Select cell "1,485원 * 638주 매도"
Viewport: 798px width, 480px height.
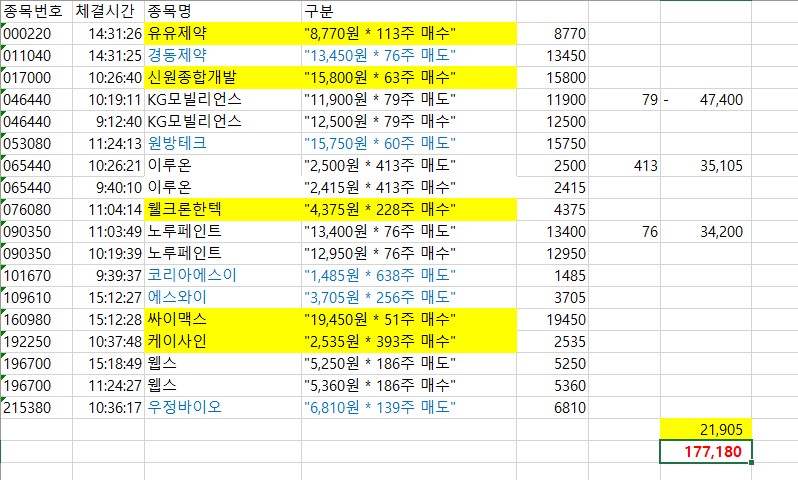point(409,275)
